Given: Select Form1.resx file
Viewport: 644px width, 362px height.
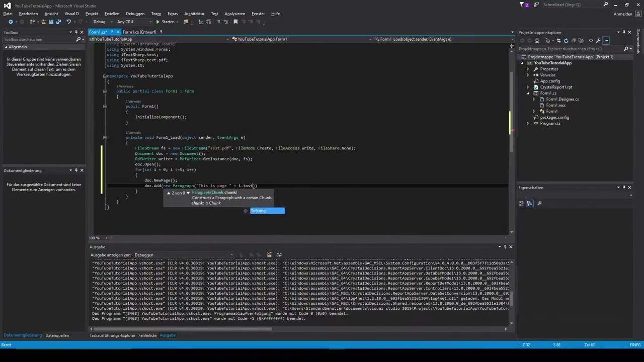Looking at the screenshot, I should tap(556, 105).
